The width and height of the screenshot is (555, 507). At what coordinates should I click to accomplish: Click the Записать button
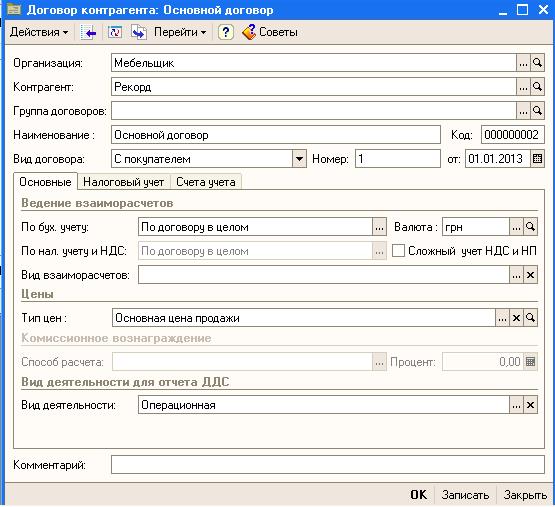[x=465, y=495]
